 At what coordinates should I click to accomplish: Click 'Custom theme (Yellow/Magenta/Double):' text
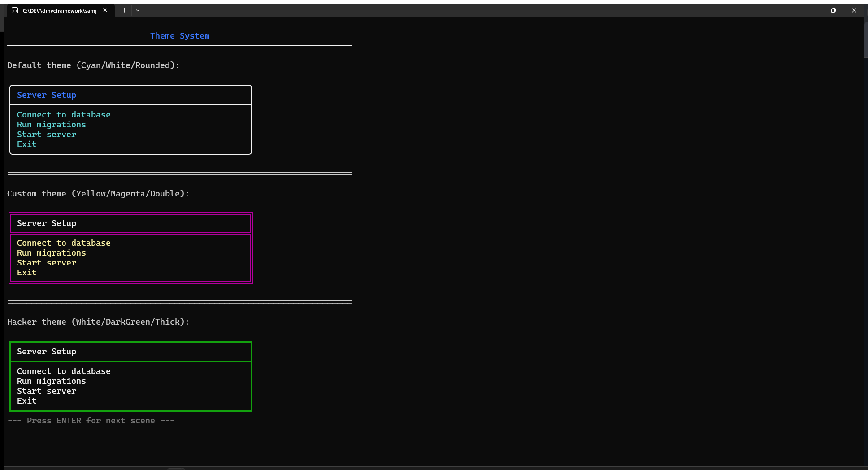point(98,194)
